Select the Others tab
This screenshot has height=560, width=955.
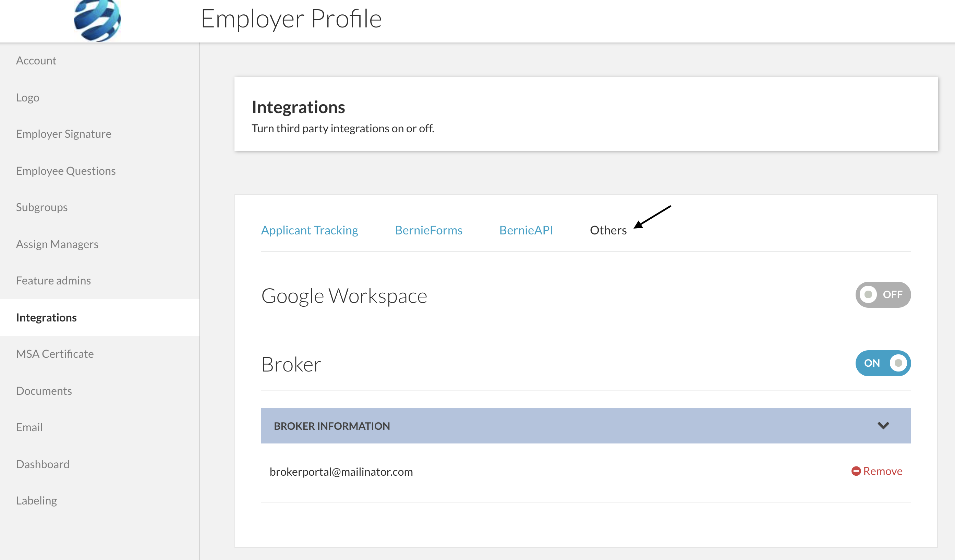point(608,230)
